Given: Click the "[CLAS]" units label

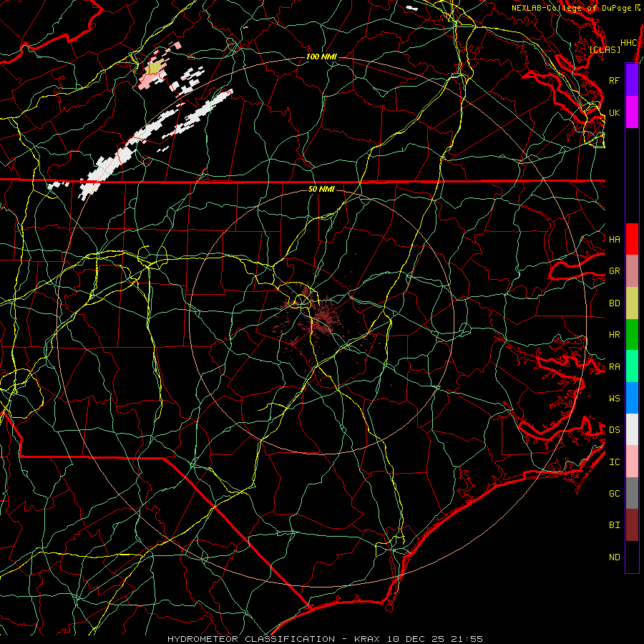Looking at the screenshot, I should pos(605,49).
